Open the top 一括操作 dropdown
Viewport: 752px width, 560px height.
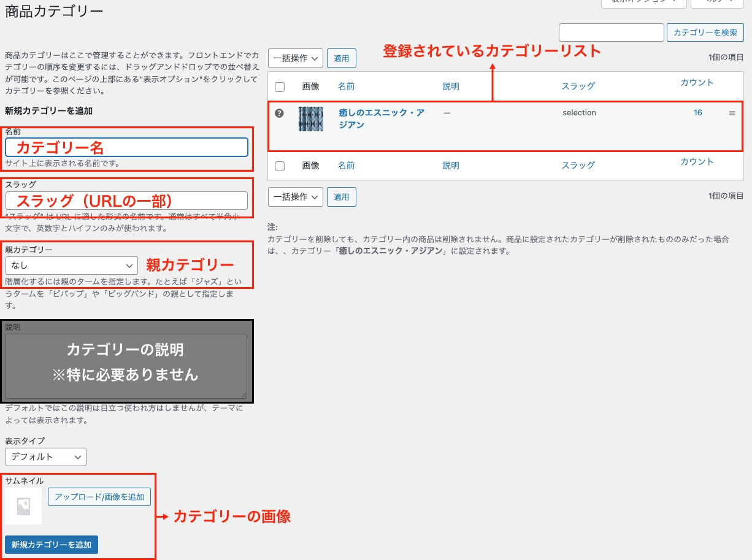coord(296,58)
